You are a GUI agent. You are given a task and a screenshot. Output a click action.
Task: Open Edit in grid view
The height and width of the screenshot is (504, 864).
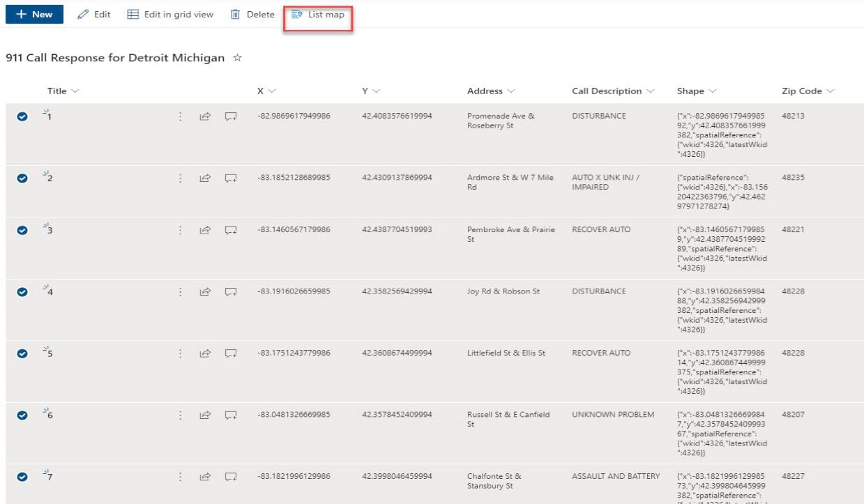[x=170, y=14]
